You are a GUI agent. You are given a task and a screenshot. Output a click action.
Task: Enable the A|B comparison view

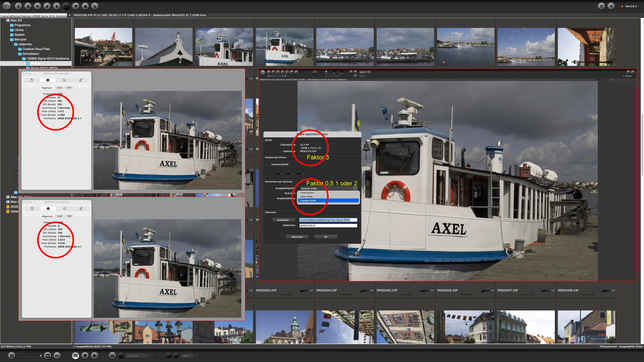click(112, 356)
